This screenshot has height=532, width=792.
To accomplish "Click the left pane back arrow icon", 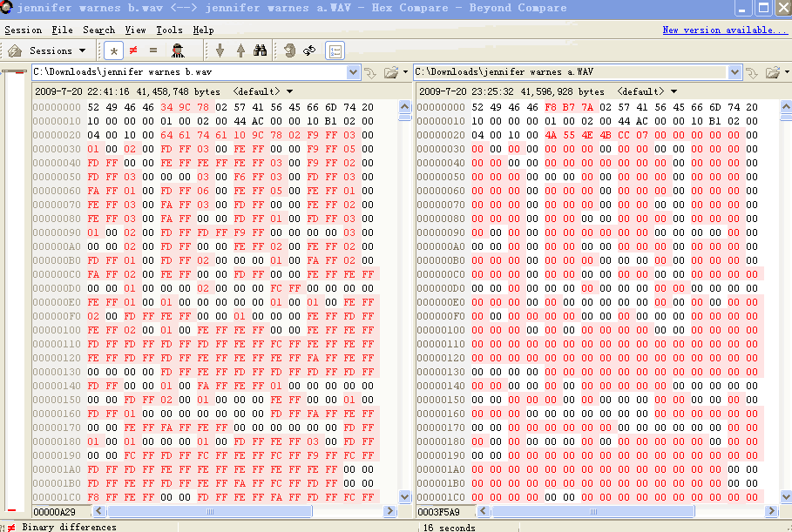I will click(x=371, y=72).
